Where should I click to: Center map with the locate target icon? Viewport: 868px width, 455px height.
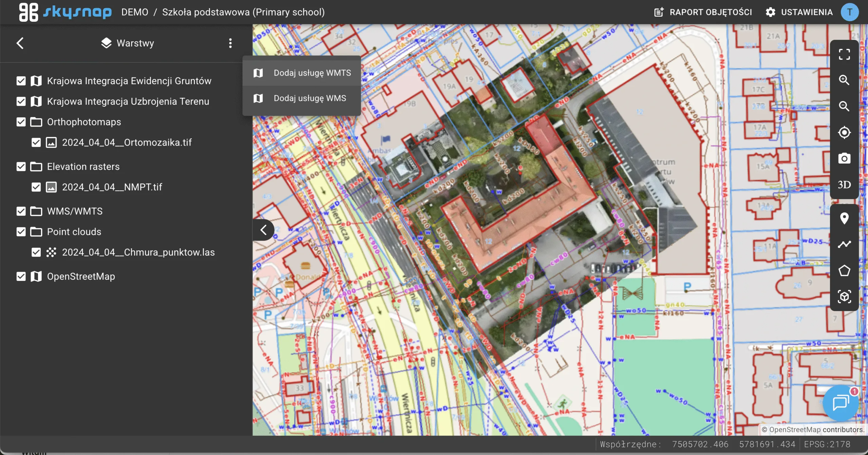(x=844, y=132)
